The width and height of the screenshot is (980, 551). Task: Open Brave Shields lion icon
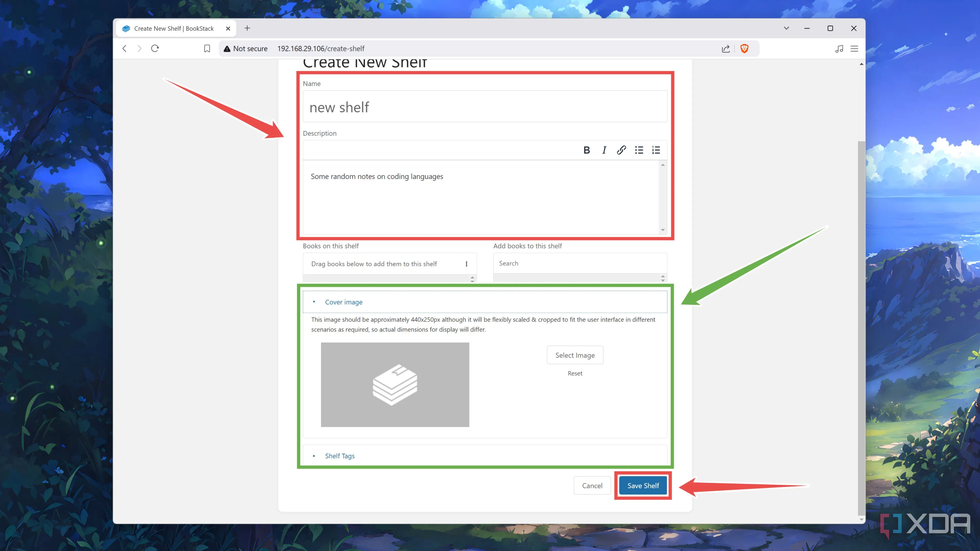coord(744,49)
